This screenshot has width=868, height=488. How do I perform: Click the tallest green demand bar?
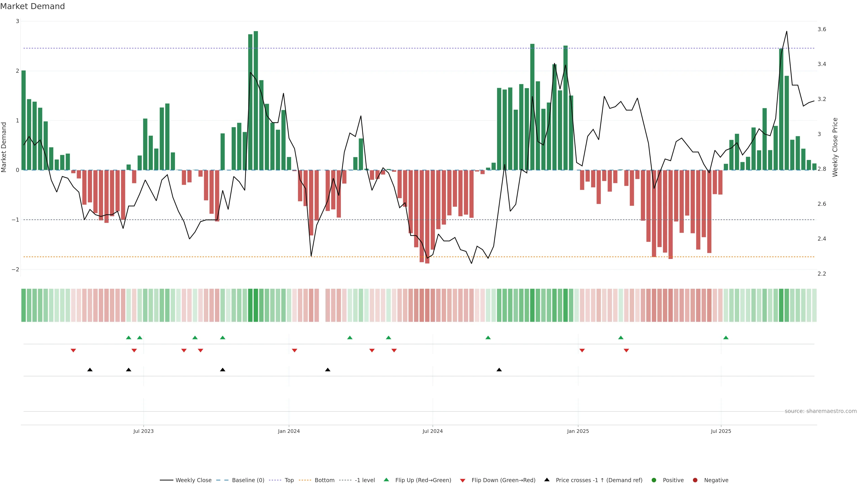(x=256, y=101)
